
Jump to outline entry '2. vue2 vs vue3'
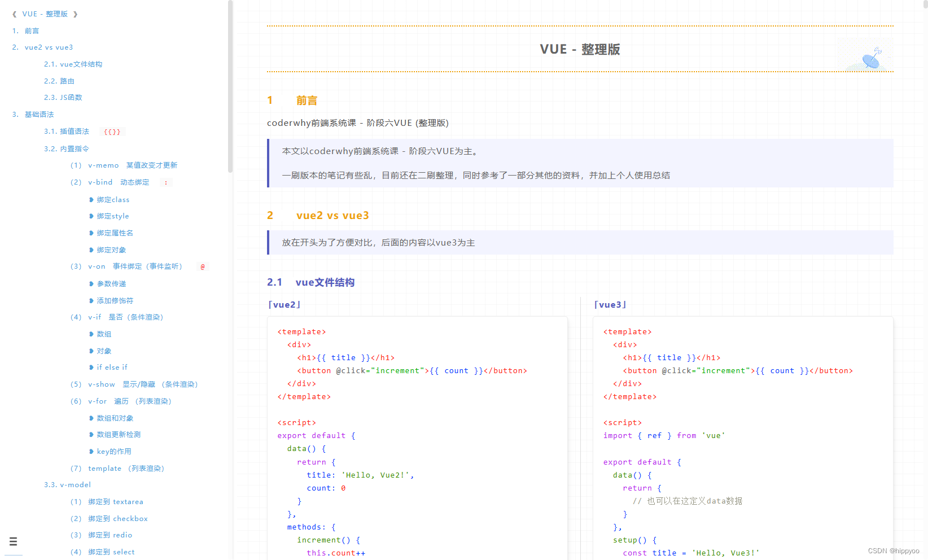42,47
